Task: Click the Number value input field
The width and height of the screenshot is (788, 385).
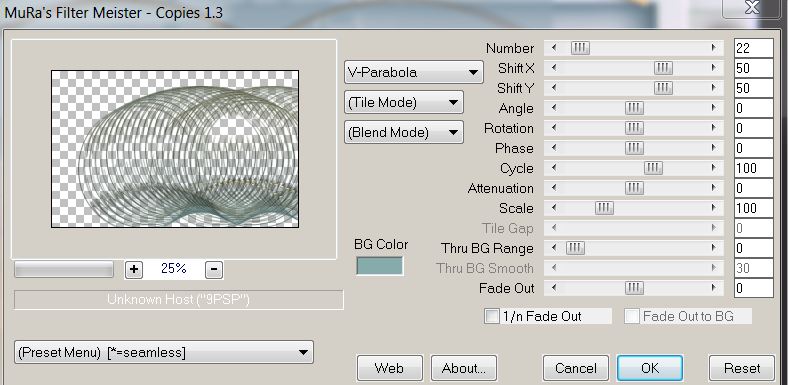Action: click(x=753, y=48)
